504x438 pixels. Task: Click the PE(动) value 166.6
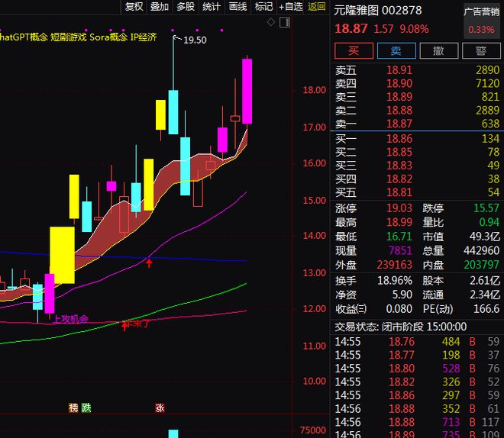pyautogui.click(x=486, y=309)
